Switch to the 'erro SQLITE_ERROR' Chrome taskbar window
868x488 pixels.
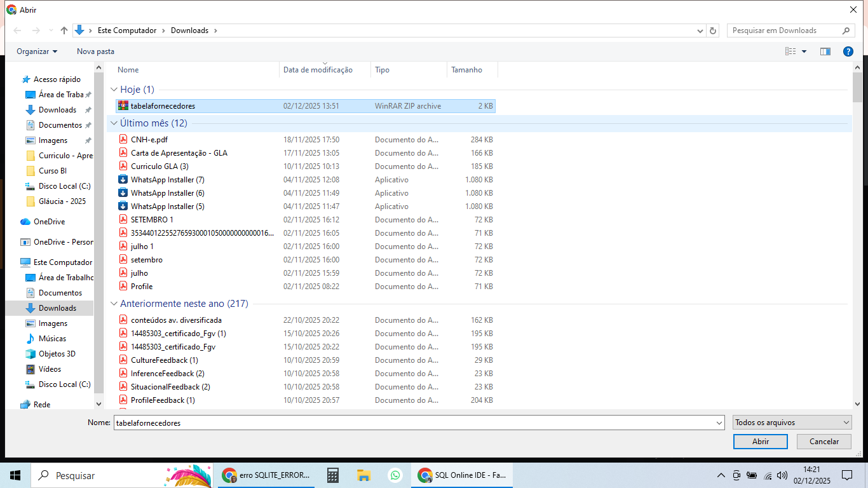[x=266, y=475]
